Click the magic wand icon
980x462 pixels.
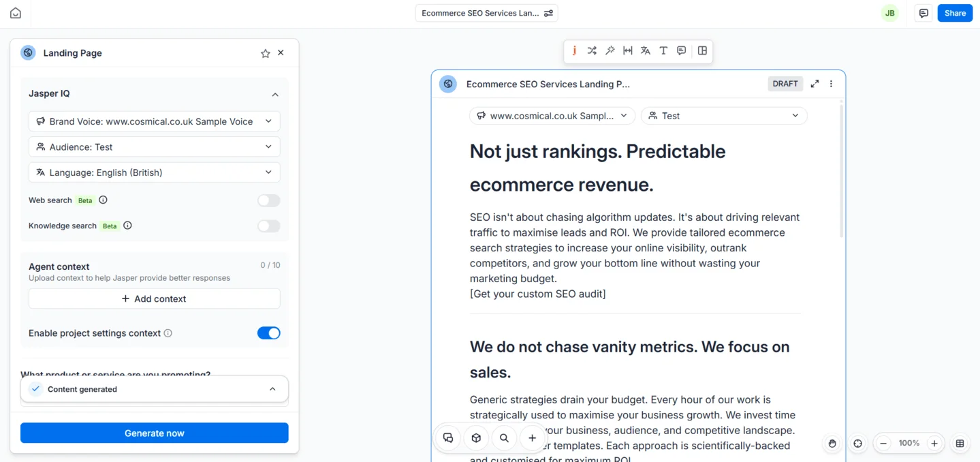coord(610,50)
